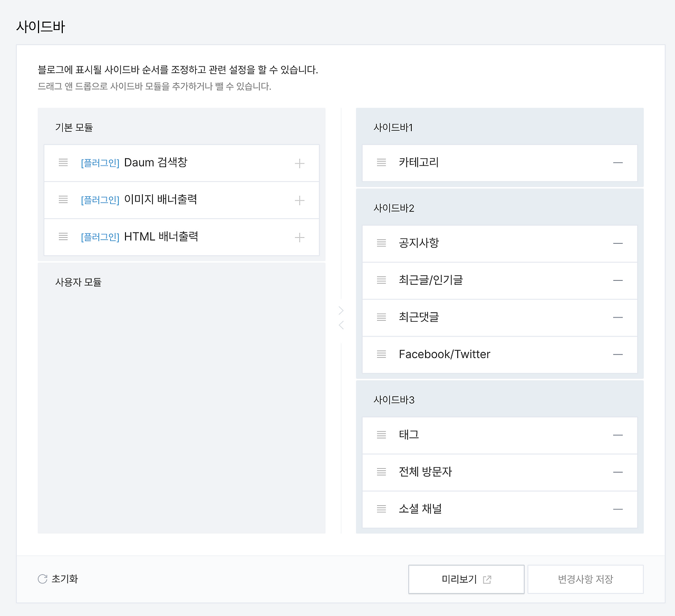This screenshot has width=675, height=616.
Task: Remove 최근글/인기글 from 사이드바2
Action: click(x=618, y=281)
